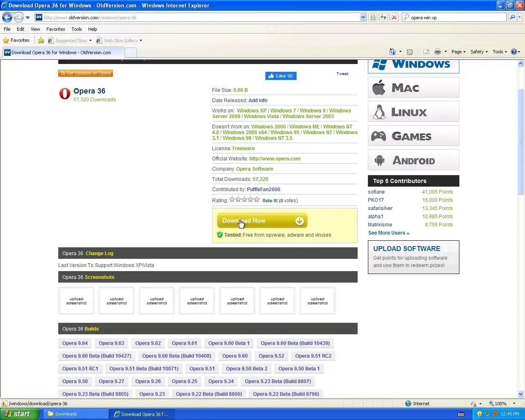525x420 pixels.
Task: Click the Read Mail icon
Action: pyautogui.click(x=426, y=52)
